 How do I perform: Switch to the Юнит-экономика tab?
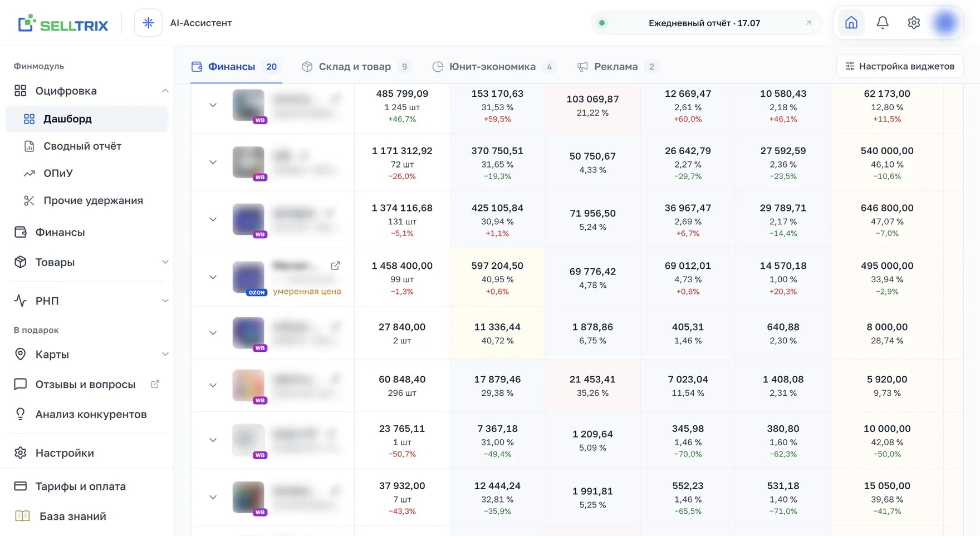click(493, 67)
